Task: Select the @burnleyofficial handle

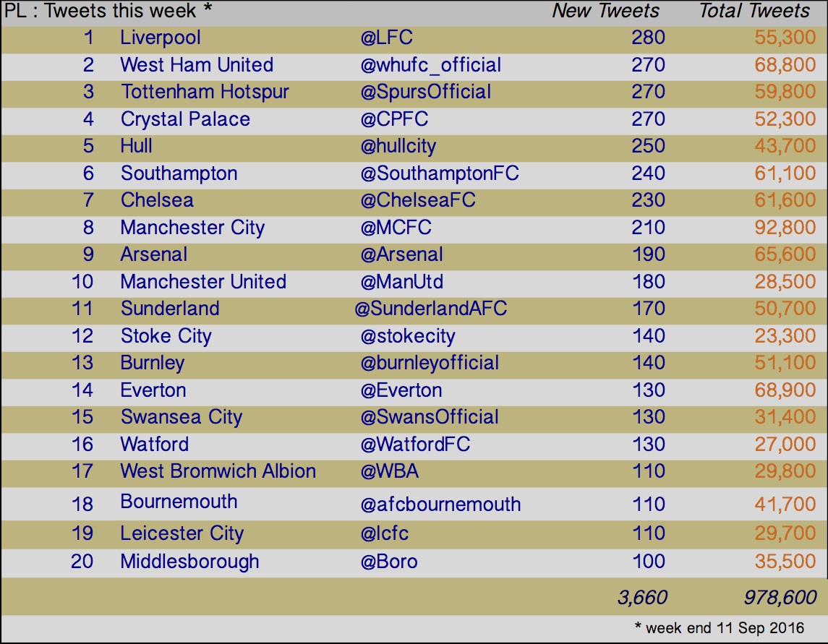Action: (430, 363)
